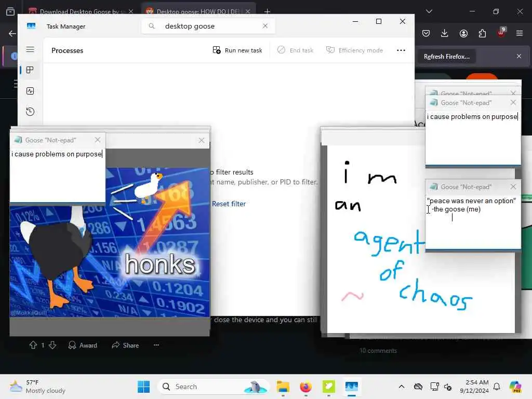Open the Windows Start menu
This screenshot has width=532, height=399.
(x=143, y=387)
